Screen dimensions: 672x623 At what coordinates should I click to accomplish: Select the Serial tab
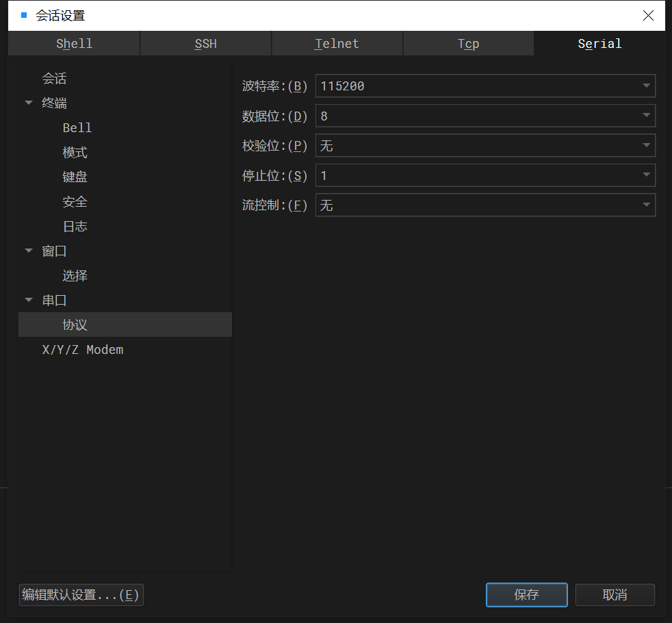click(599, 43)
